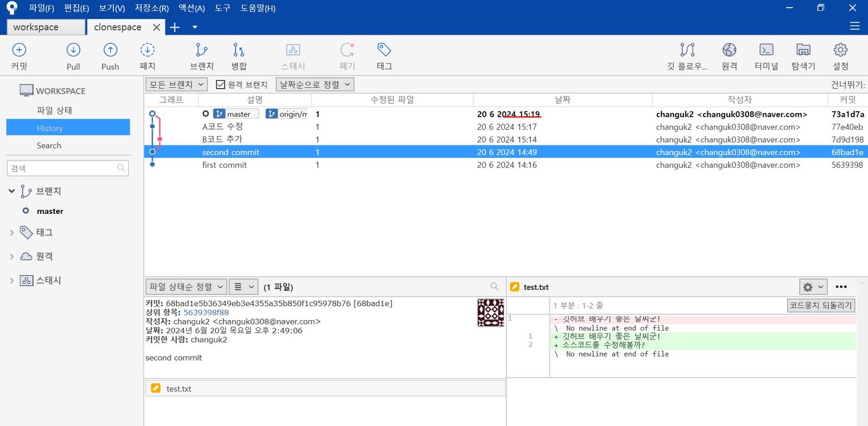Open the 도구 menu

point(222,8)
